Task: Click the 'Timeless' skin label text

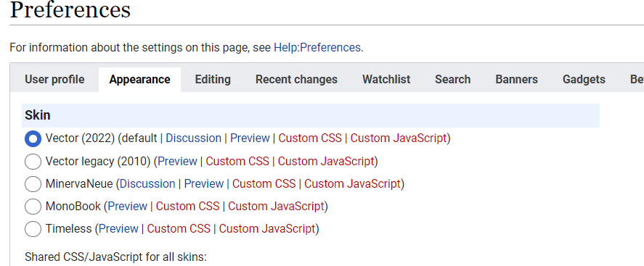Action: (x=68, y=229)
